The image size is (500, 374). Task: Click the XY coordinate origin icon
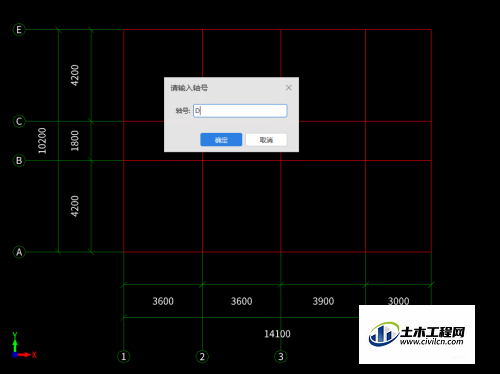[x=24, y=345]
